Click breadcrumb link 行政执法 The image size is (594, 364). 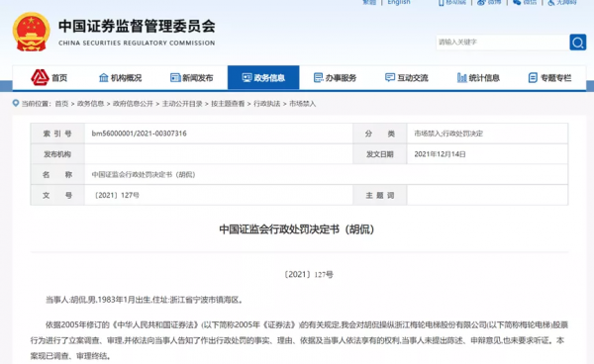tap(267, 104)
